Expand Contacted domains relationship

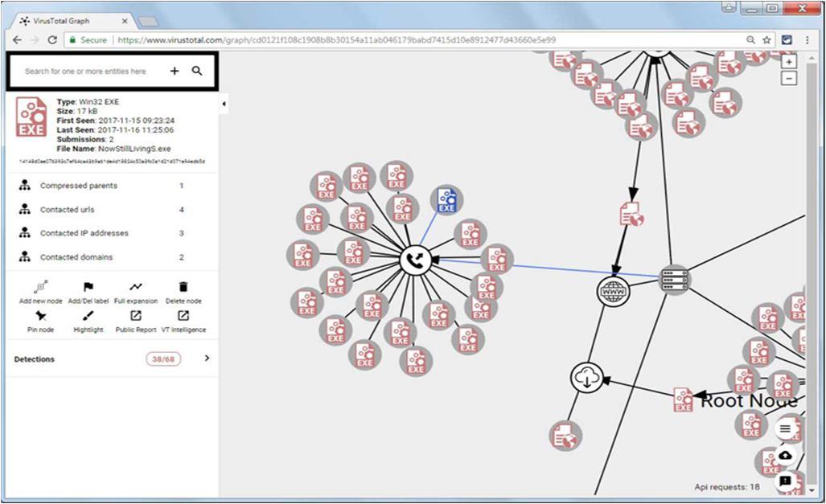[x=112, y=257]
